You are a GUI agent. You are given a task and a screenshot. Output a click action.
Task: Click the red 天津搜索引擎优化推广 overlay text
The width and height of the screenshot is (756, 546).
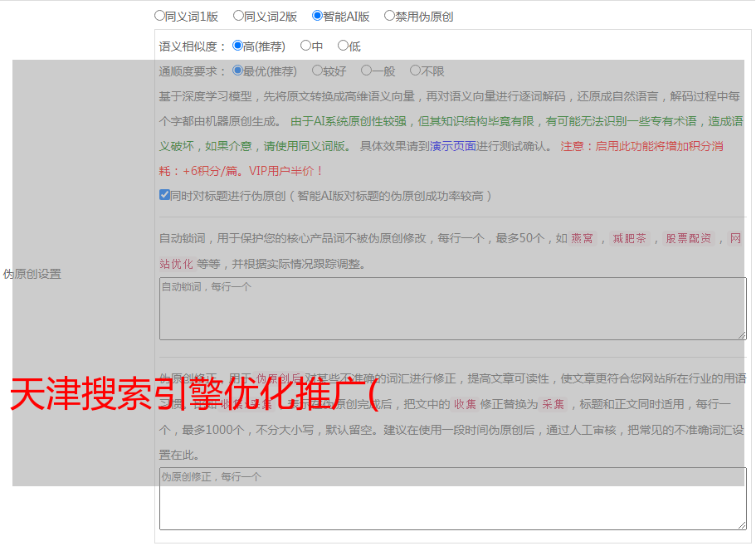193,395
